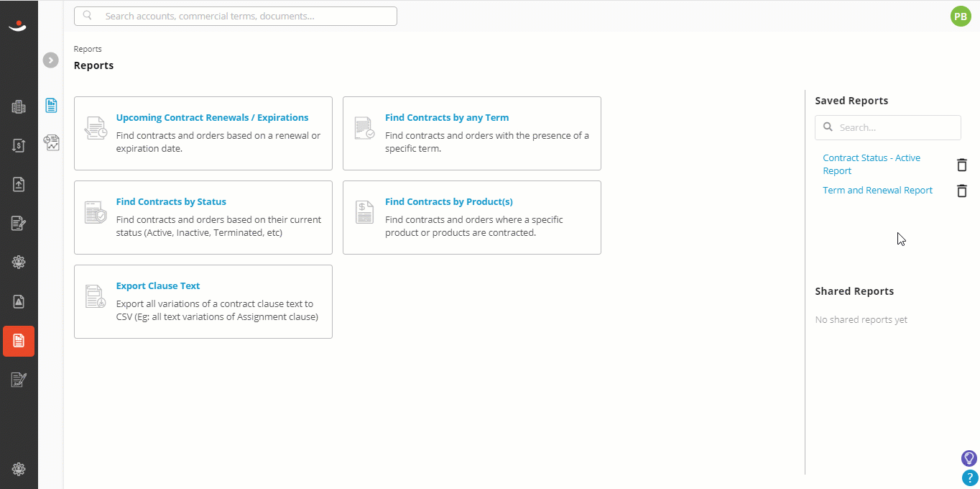Click the Find Contracts by any Term card icon
The height and width of the screenshot is (489, 980).
pos(364,128)
